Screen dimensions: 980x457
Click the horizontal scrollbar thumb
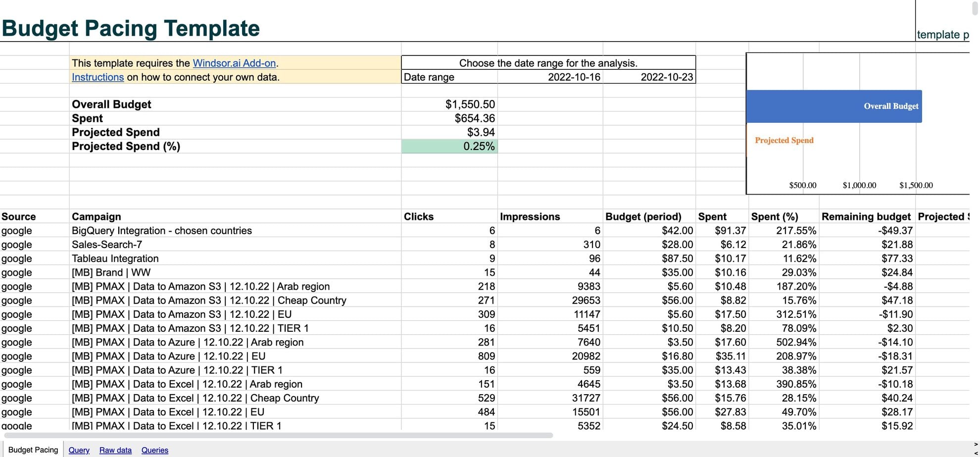point(277,436)
